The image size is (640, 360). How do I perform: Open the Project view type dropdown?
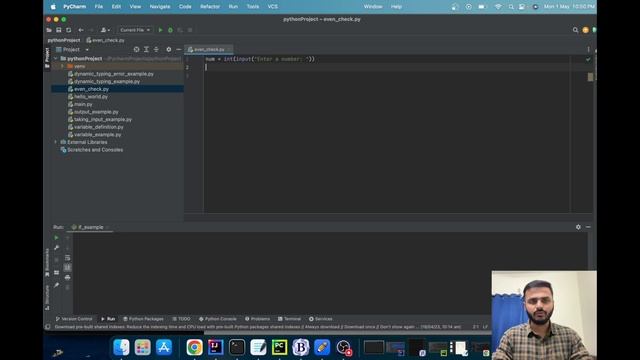(x=73, y=49)
